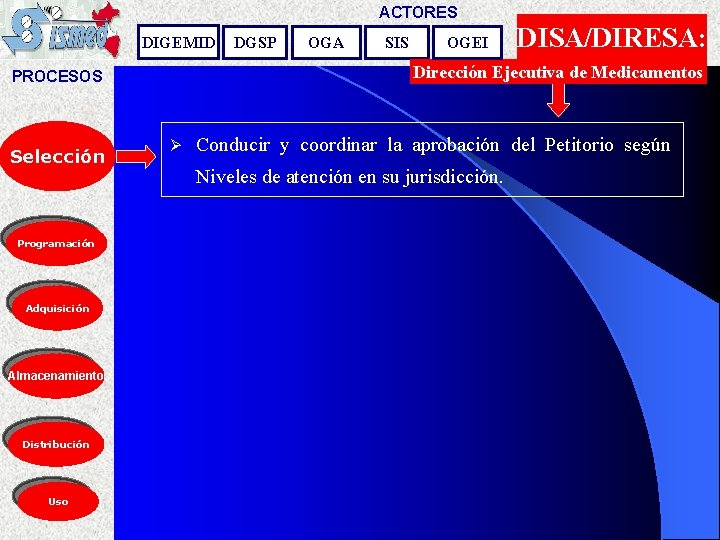The height and width of the screenshot is (540, 720).
Task: Select the DGSP actor box
Action: (x=255, y=42)
